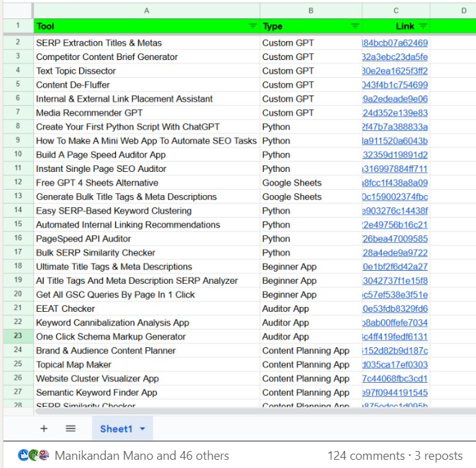This screenshot has width=476, height=468.
Task: Select cell 'Create Your First Python Script With ChatGPT'
Action: pyautogui.click(x=147, y=127)
